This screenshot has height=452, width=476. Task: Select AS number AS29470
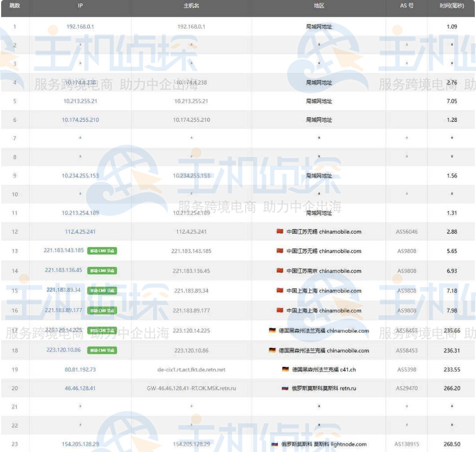tap(407, 388)
